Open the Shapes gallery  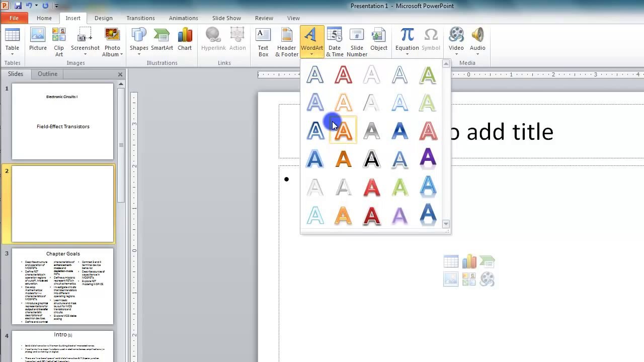(139, 42)
